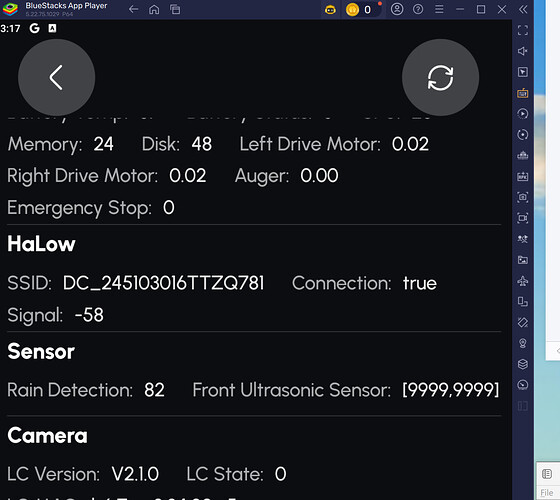Screen dimensions: 560x500
Task: Open the orange game controls keyboard icon
Action: (522, 93)
